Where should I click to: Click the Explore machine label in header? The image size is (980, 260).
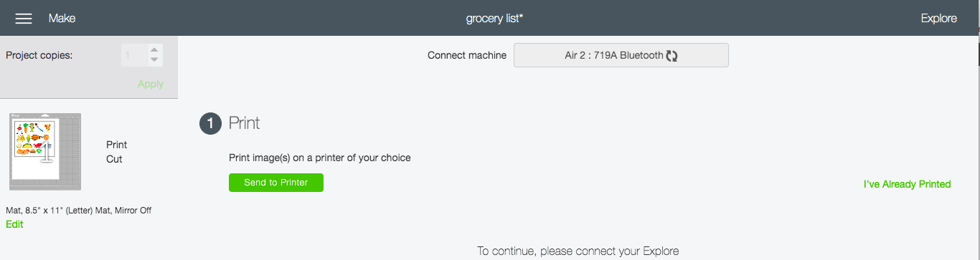938,19
